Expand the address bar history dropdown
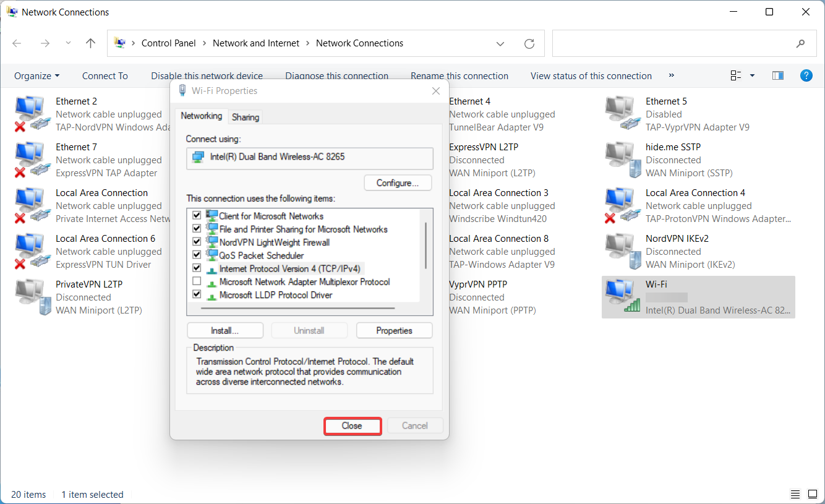 pos(500,43)
